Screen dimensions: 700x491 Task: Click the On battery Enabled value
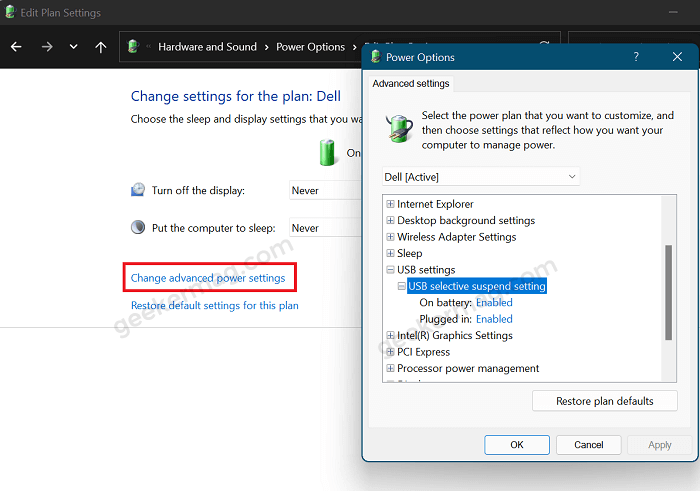pos(494,303)
